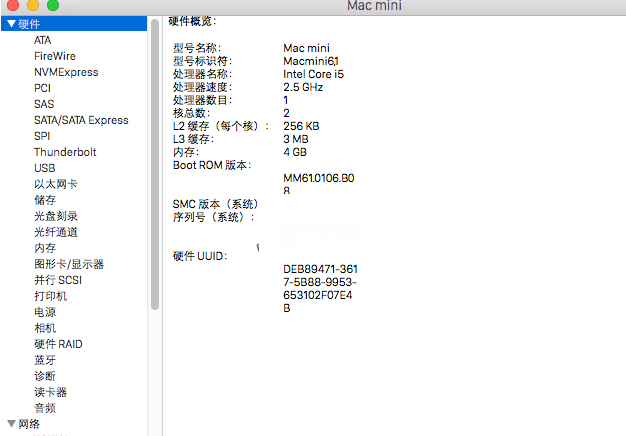Click the green zoom window button

pyautogui.click(x=52, y=7)
